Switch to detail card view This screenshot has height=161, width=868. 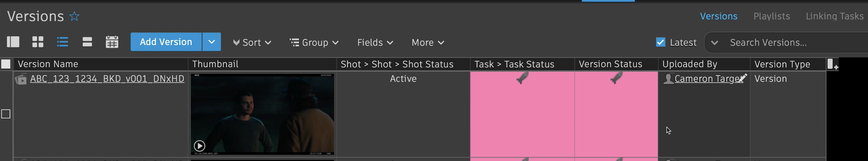coord(87,42)
